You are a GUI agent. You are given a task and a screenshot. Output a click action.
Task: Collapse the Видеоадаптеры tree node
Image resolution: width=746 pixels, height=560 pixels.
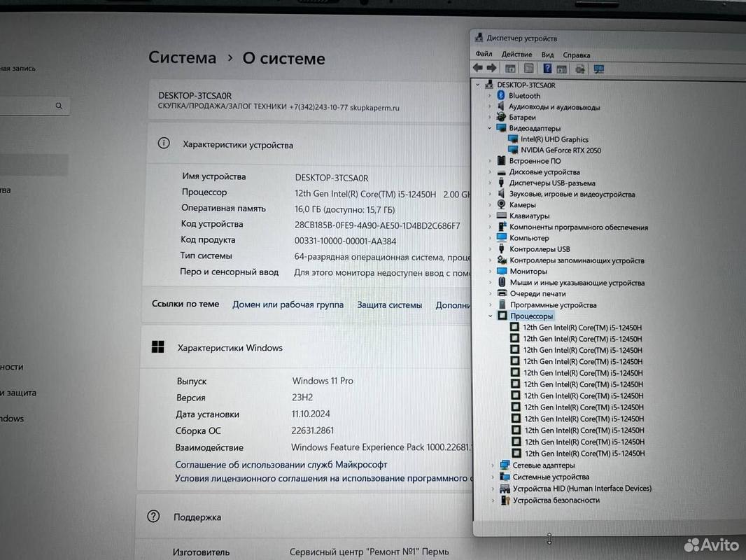click(490, 128)
